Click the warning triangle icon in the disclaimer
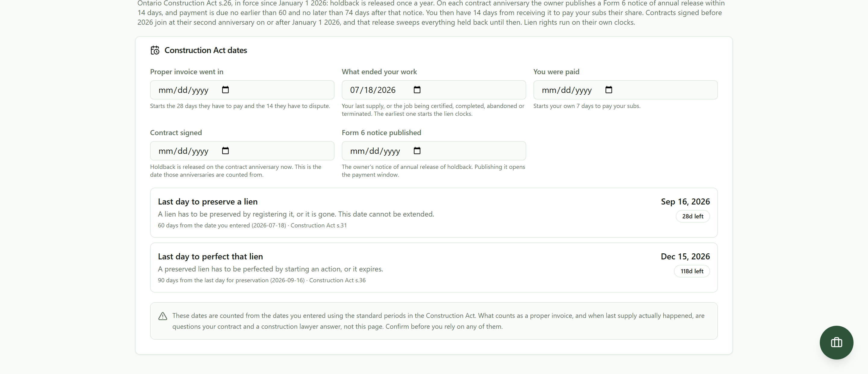Screen dimensions: 868x374 [x=163, y=316]
